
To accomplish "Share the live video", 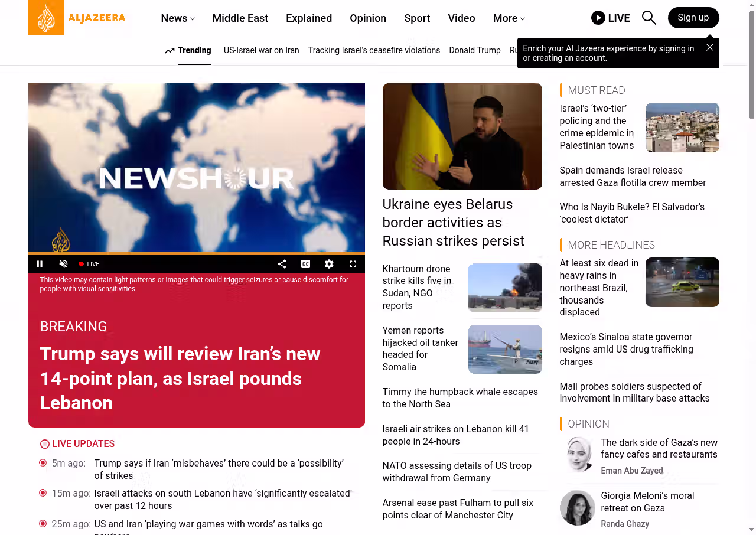I will 282,264.
